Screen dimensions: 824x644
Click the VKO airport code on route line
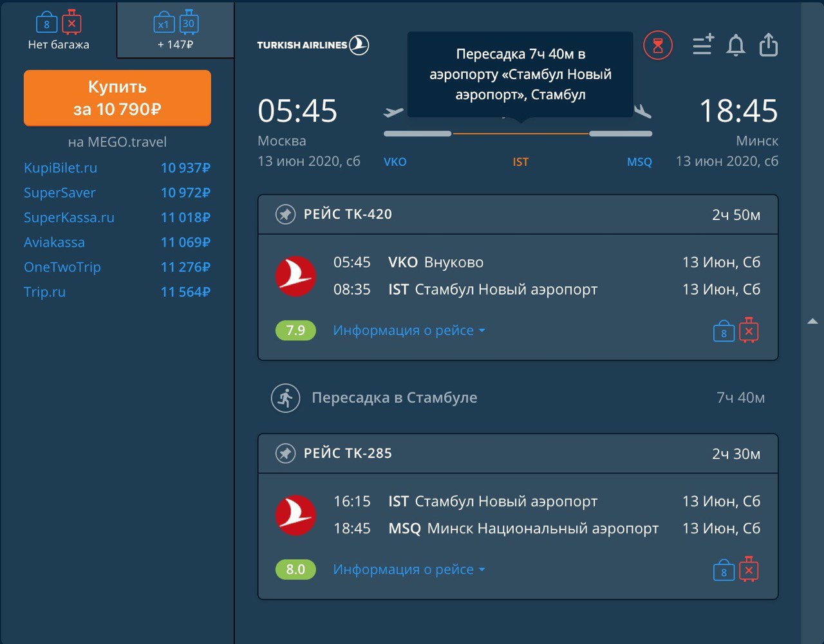pyautogui.click(x=395, y=162)
